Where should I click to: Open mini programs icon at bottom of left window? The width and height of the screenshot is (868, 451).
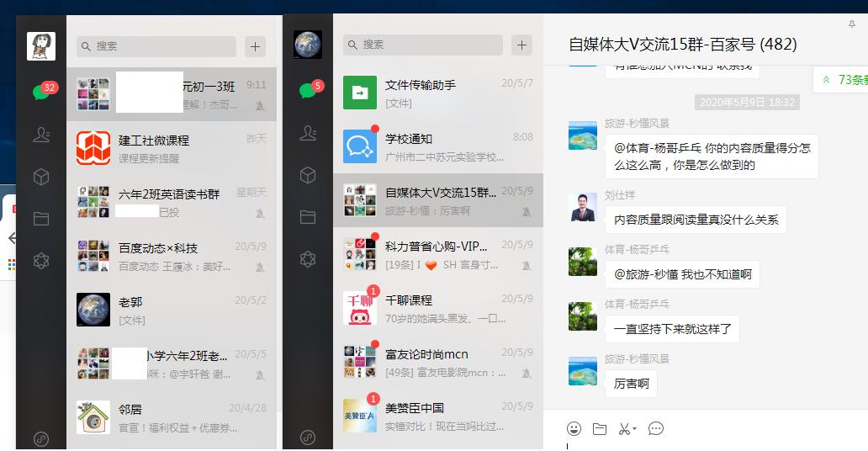pos(41,439)
